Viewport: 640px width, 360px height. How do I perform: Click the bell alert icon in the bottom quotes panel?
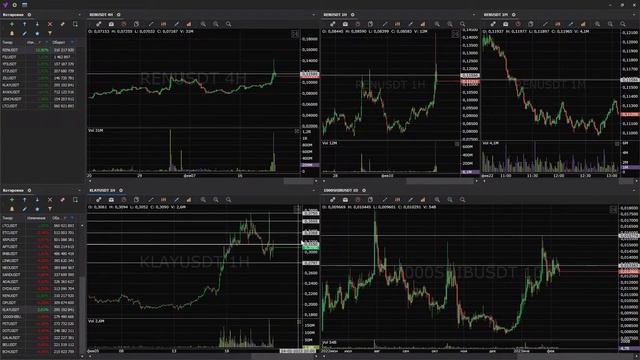tap(12, 209)
